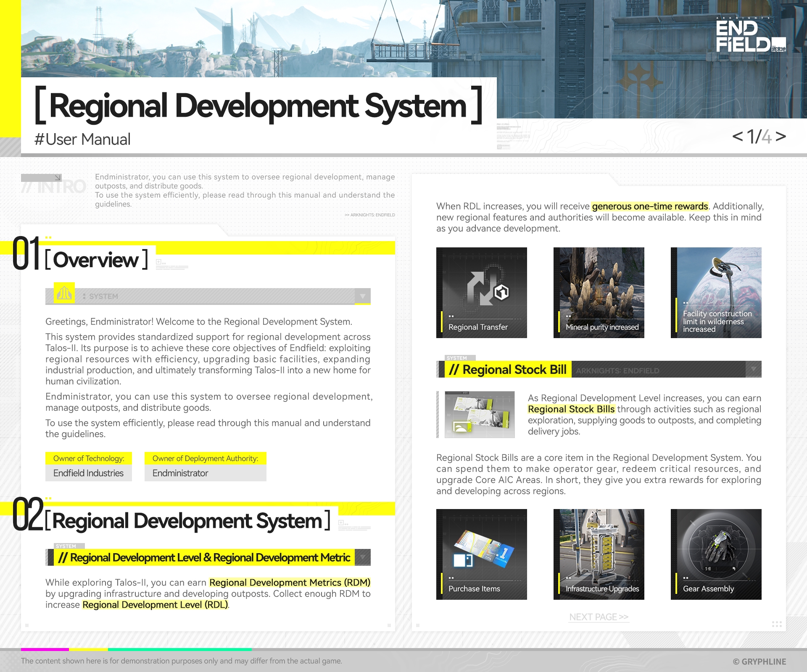Open the Mineral purity increased thumbnail
807x672 pixels.
tap(599, 293)
